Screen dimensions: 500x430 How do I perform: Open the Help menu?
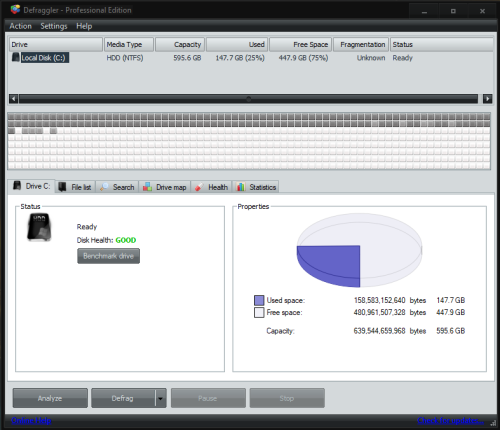[x=84, y=26]
